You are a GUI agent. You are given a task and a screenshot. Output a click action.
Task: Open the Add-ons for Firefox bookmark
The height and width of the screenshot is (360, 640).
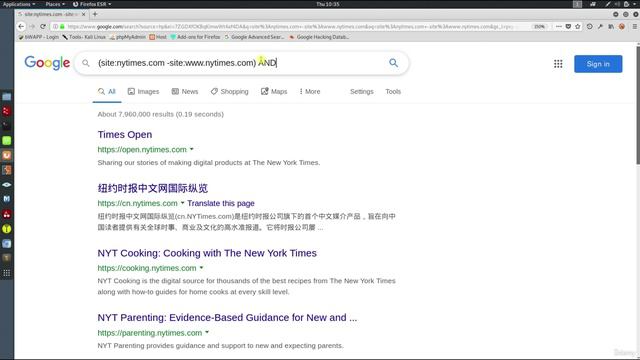(x=195, y=37)
